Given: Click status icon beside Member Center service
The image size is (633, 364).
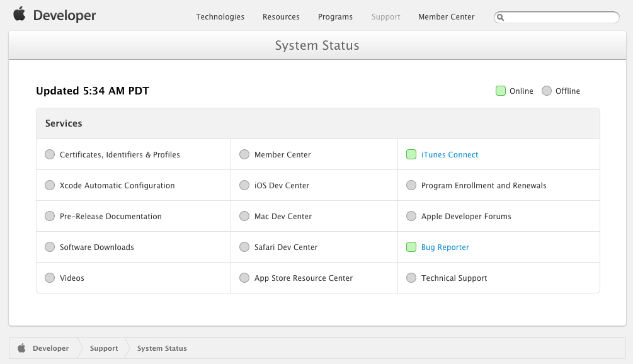Looking at the screenshot, I should (x=244, y=154).
